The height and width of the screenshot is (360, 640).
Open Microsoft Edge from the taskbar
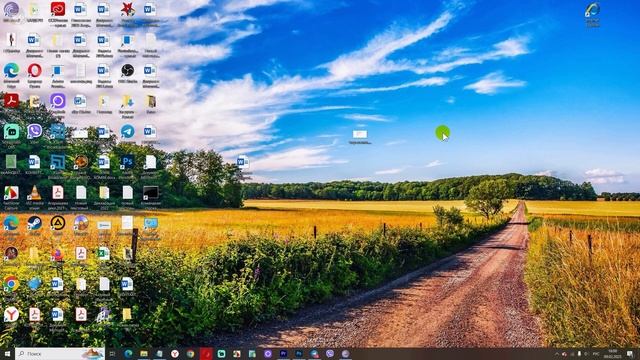coord(128,354)
